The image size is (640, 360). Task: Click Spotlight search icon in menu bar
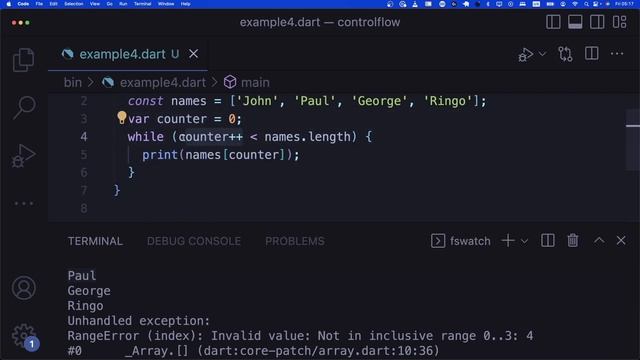(586, 4)
